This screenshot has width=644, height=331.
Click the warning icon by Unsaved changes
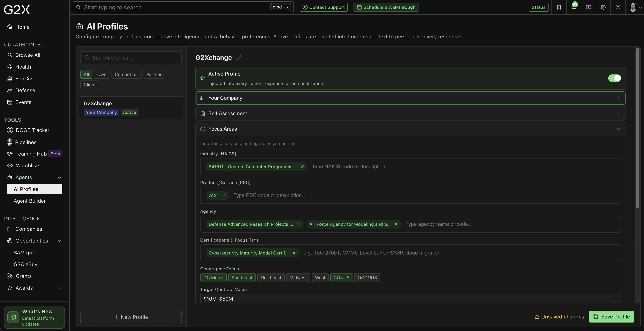(537, 317)
